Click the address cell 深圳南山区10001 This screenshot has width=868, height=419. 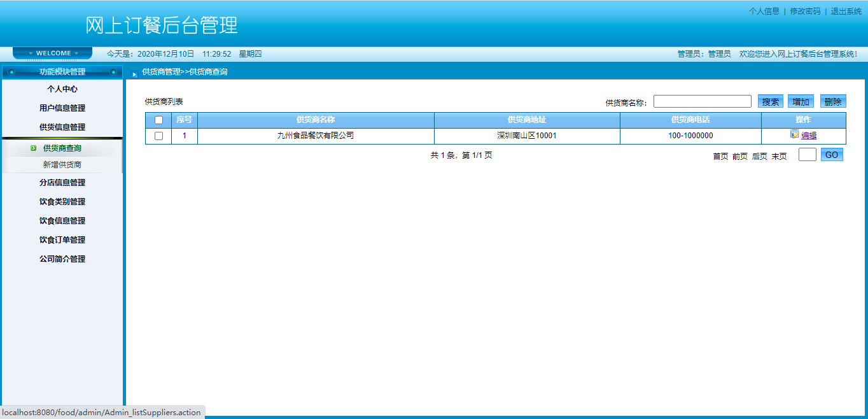pyautogui.click(x=527, y=136)
